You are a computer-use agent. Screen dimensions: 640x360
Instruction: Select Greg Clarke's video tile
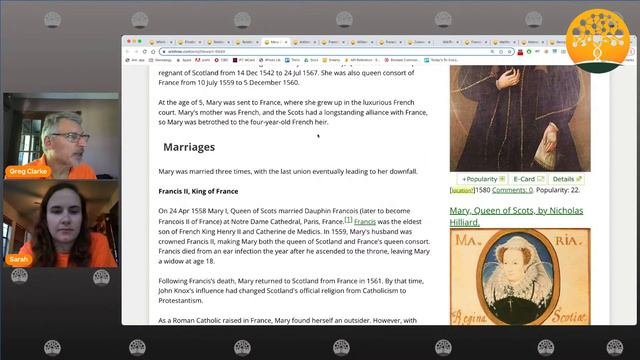click(62, 136)
